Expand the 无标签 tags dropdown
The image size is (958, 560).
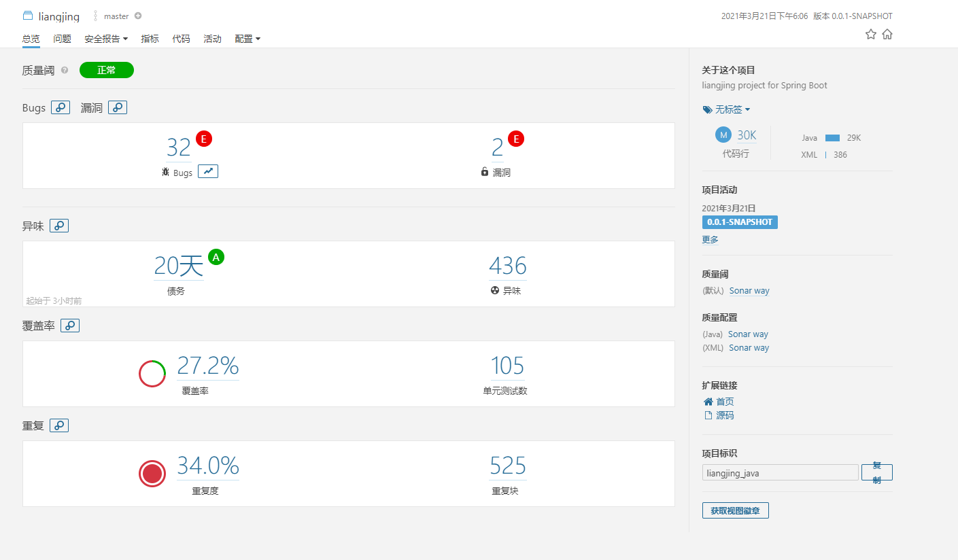pyautogui.click(x=726, y=109)
